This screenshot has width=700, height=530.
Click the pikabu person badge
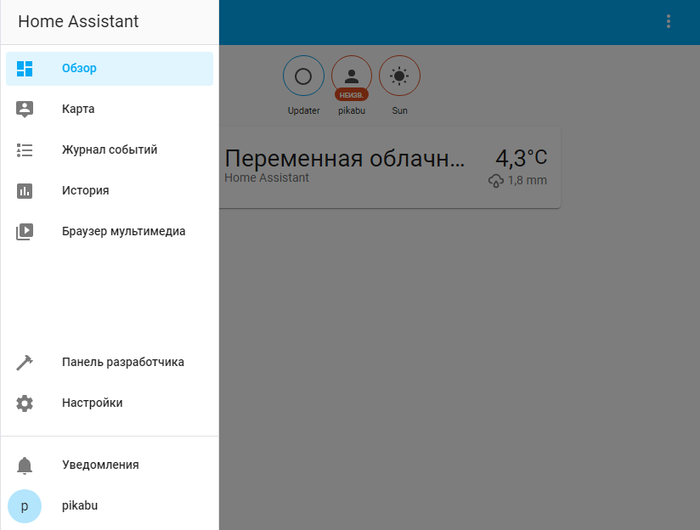(352, 76)
